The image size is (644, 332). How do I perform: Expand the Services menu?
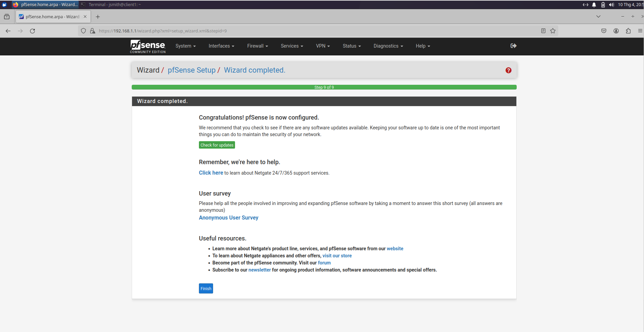(292, 46)
